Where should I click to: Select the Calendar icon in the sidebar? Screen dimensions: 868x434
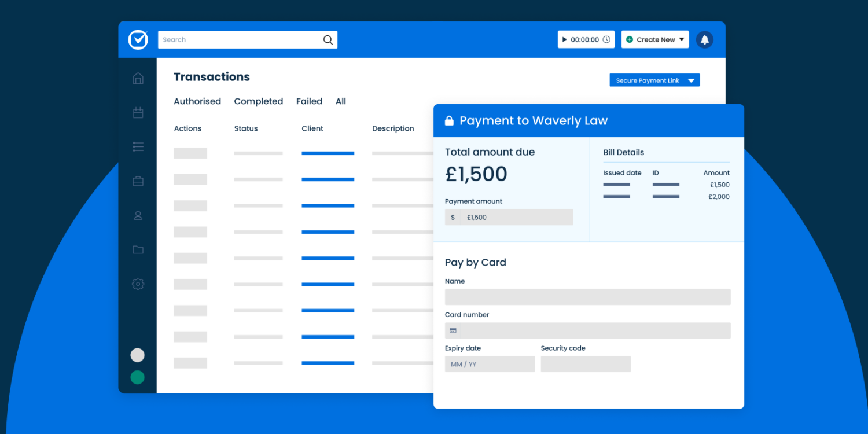(138, 112)
